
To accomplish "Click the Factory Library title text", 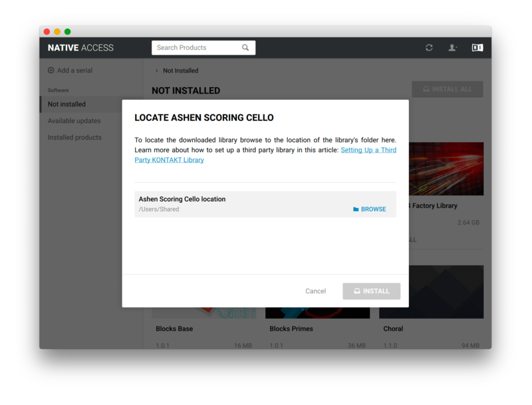I will tap(434, 205).
